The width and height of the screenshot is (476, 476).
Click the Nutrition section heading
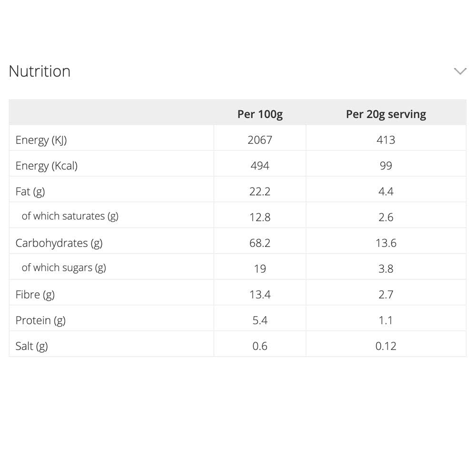click(40, 71)
